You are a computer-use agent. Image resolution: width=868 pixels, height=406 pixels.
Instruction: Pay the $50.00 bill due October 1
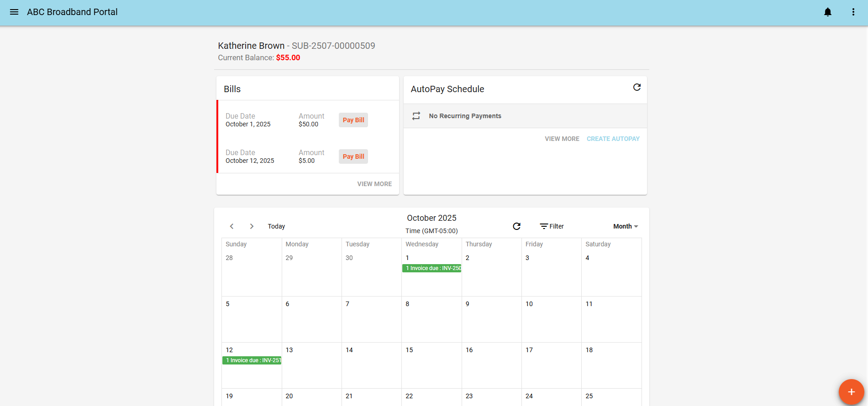pos(353,120)
